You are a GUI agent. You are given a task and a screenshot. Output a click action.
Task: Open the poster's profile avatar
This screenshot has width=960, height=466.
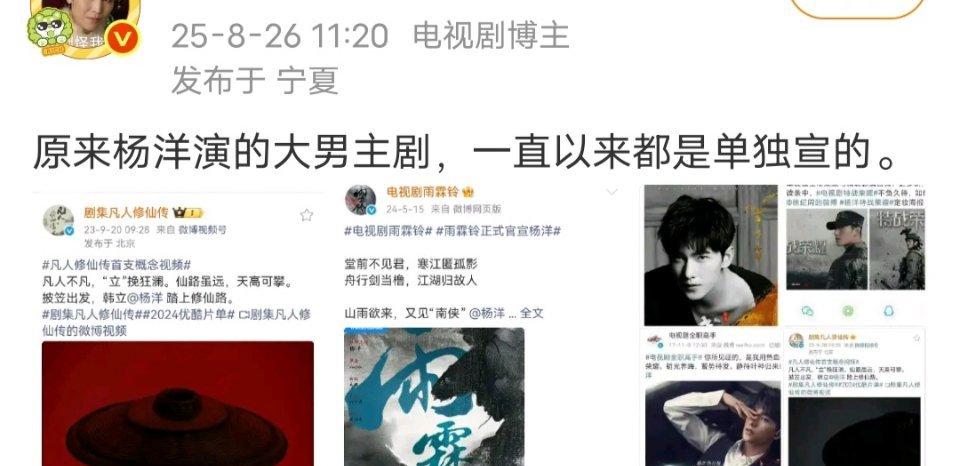coord(86,26)
